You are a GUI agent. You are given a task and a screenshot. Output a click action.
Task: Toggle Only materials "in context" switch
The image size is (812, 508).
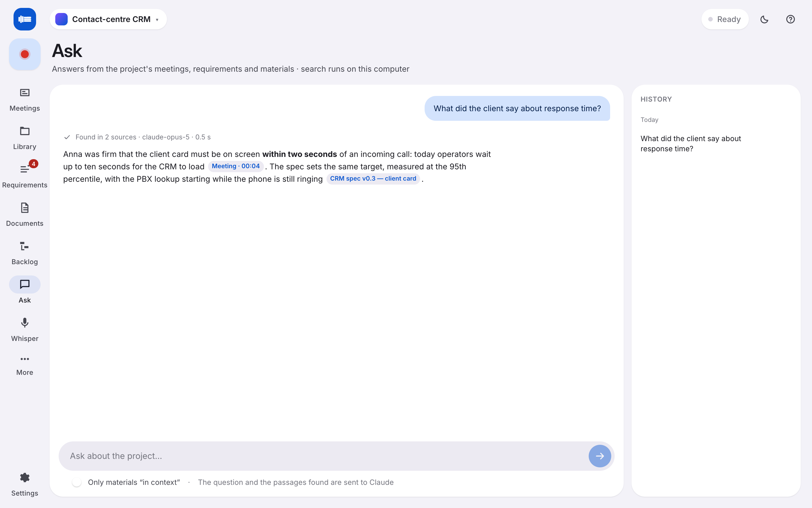click(x=76, y=482)
